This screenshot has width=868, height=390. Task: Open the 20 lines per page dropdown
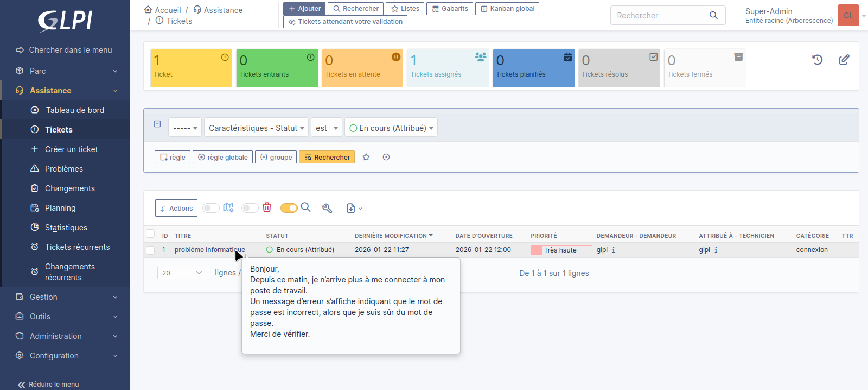(x=183, y=273)
